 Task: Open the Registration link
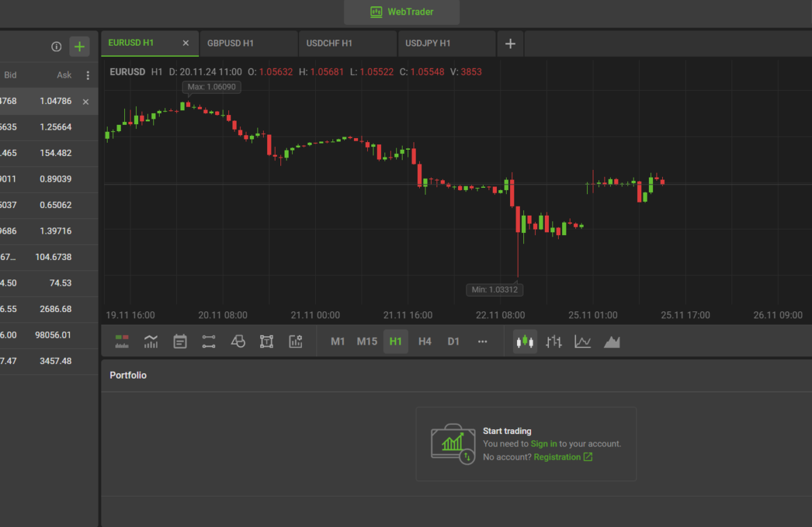click(x=563, y=457)
